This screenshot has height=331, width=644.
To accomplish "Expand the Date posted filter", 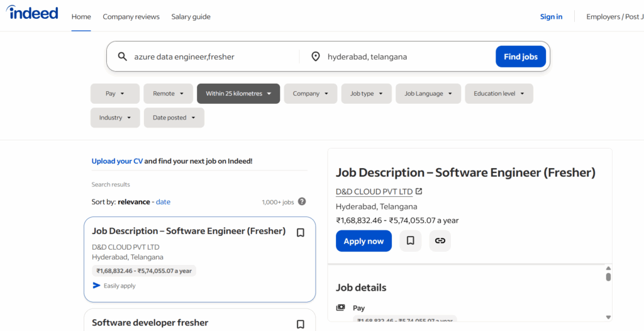I will pyautogui.click(x=174, y=118).
